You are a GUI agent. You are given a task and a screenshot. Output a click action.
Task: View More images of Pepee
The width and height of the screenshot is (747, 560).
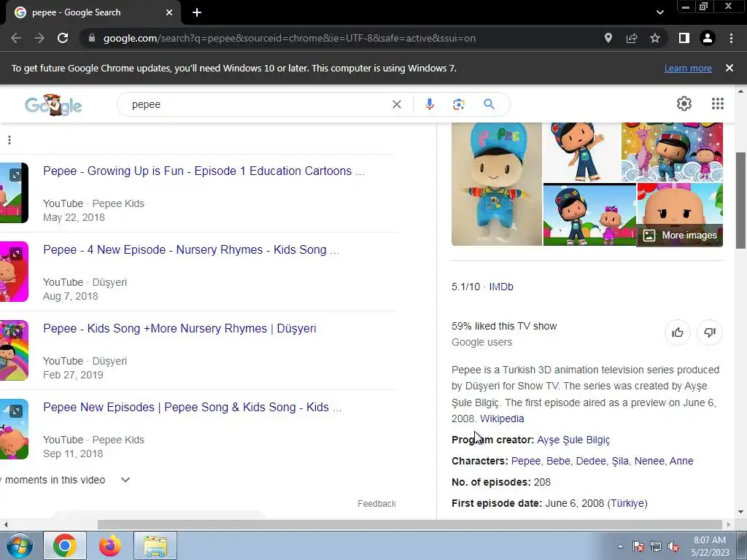(x=681, y=236)
